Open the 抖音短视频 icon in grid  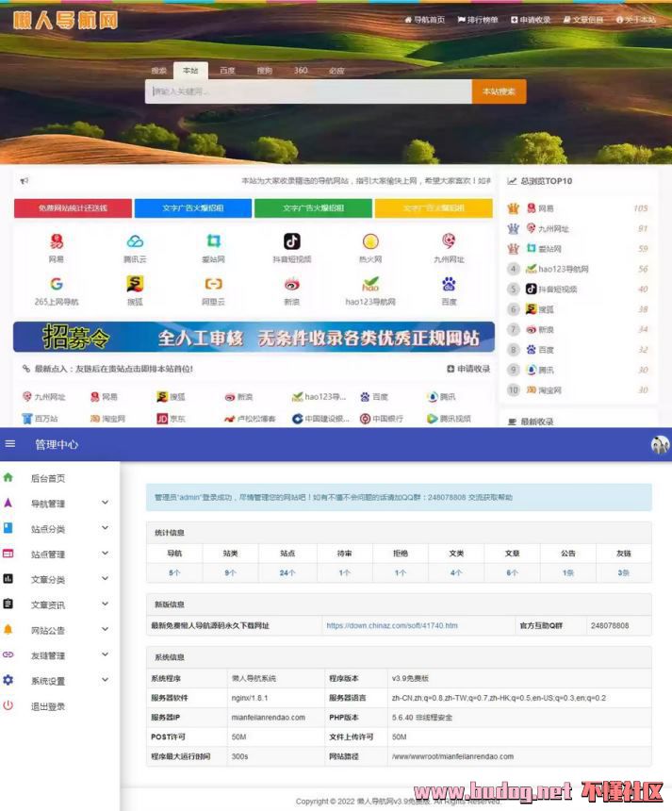click(292, 241)
